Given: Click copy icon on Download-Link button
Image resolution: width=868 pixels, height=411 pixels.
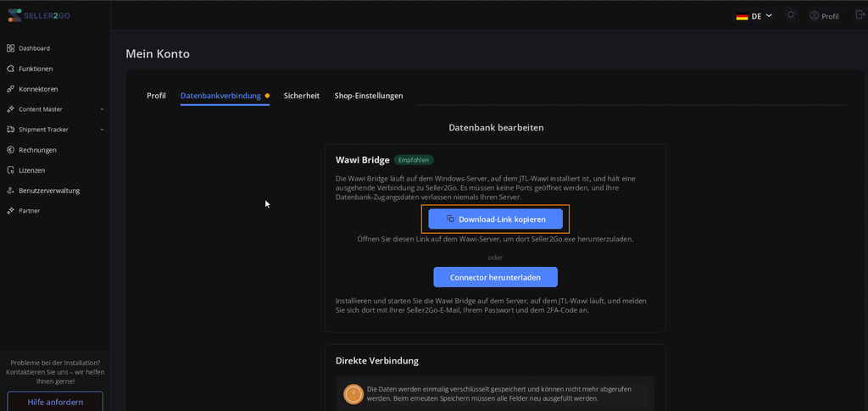Looking at the screenshot, I should click(451, 219).
